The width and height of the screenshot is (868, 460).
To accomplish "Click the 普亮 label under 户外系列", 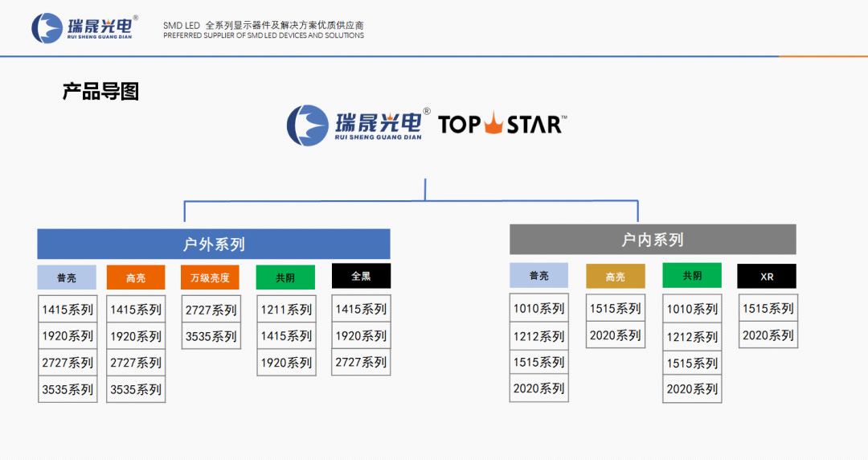I will click(67, 277).
